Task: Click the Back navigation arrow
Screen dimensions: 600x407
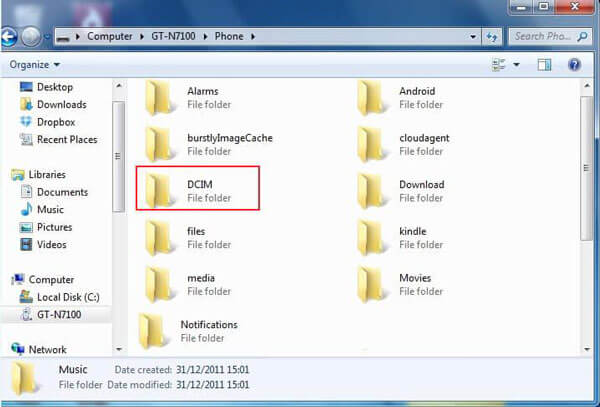Action: click(8, 37)
